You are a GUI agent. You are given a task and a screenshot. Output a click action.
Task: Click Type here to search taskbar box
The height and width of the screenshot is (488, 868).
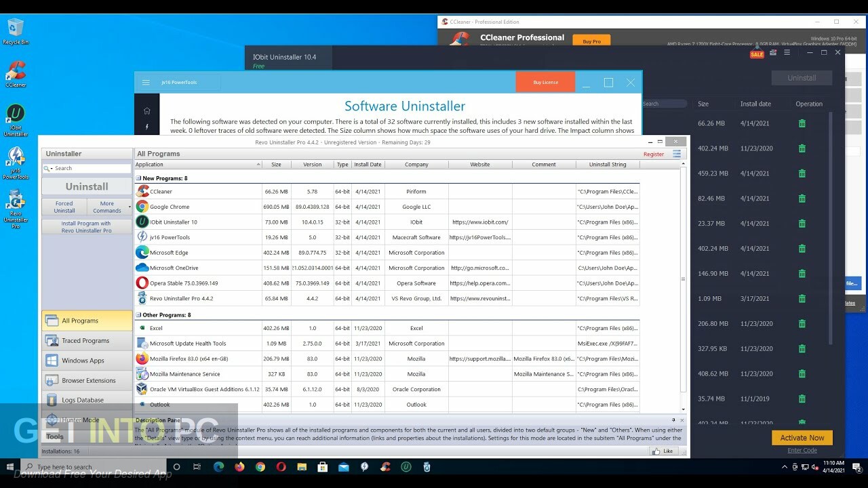(94, 467)
